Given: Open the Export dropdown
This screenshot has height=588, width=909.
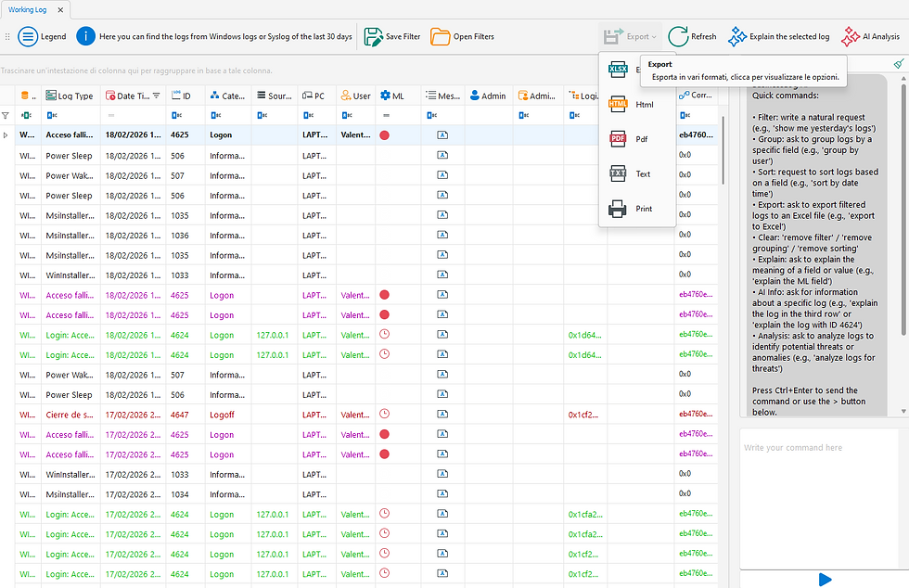Looking at the screenshot, I should [630, 36].
